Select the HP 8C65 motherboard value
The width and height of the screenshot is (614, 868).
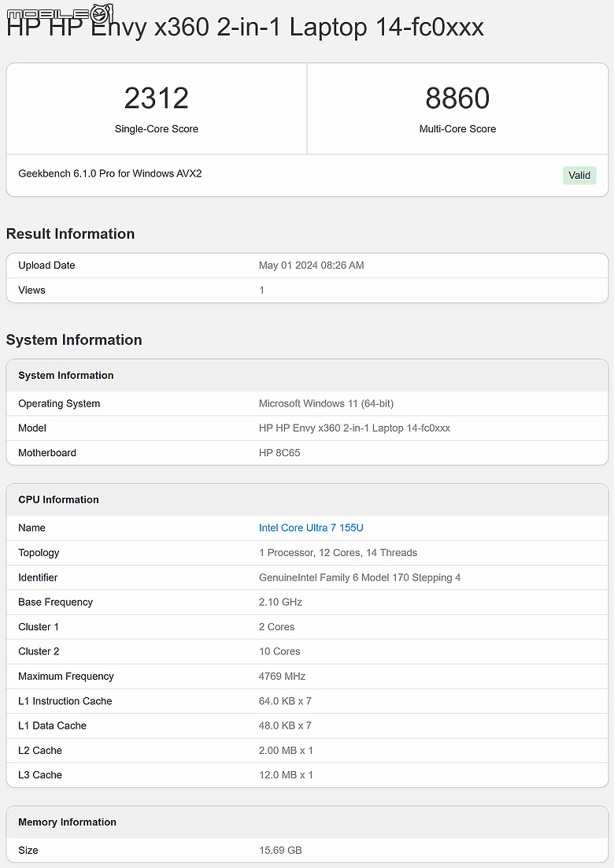(279, 453)
